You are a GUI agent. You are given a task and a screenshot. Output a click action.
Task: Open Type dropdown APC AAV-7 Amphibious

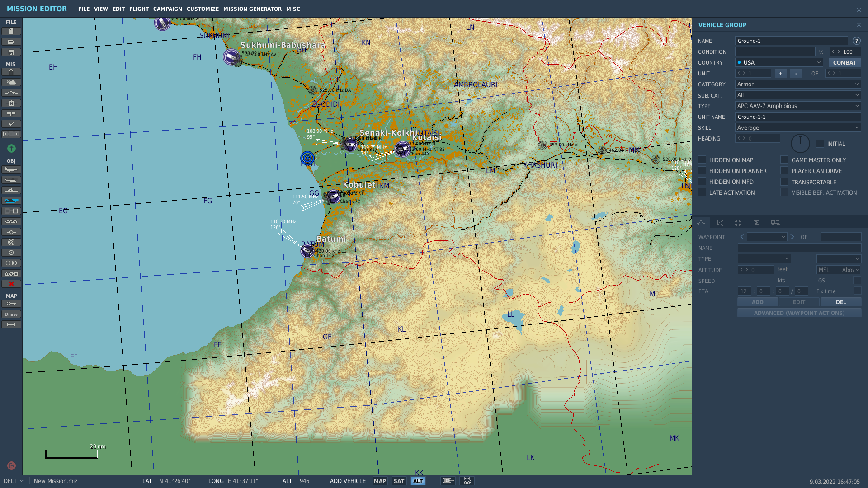coord(798,106)
